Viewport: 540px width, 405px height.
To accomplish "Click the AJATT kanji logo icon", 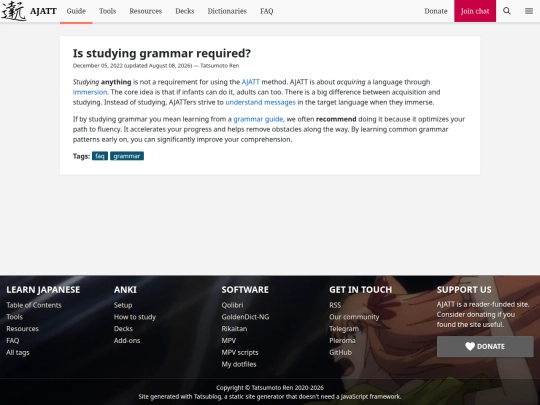I will pos(14,11).
